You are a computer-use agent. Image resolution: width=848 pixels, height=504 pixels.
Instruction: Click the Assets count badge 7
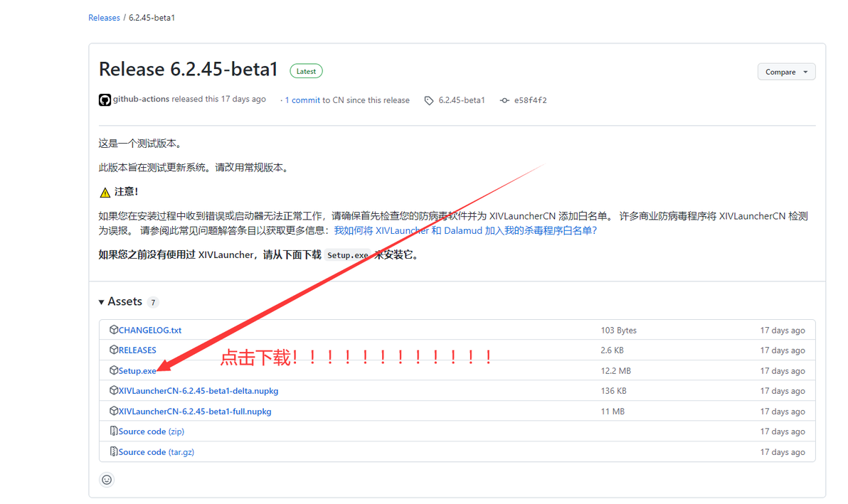(153, 303)
